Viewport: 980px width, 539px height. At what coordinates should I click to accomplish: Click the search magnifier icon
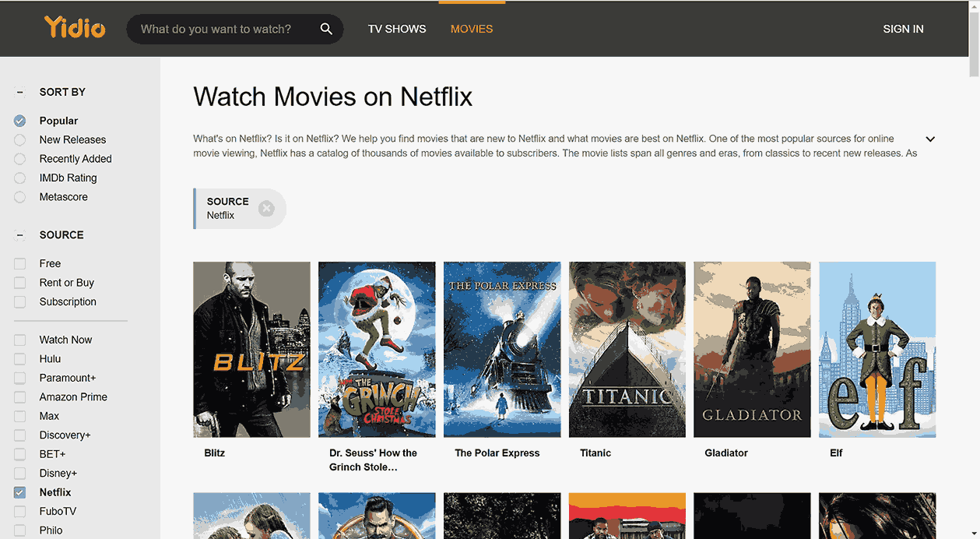click(326, 29)
